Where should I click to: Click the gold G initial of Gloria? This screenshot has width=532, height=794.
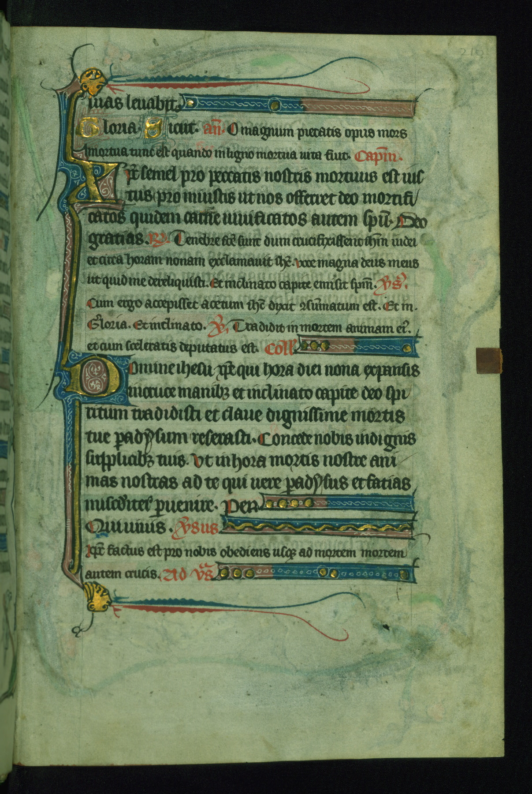pyautogui.click(x=89, y=129)
